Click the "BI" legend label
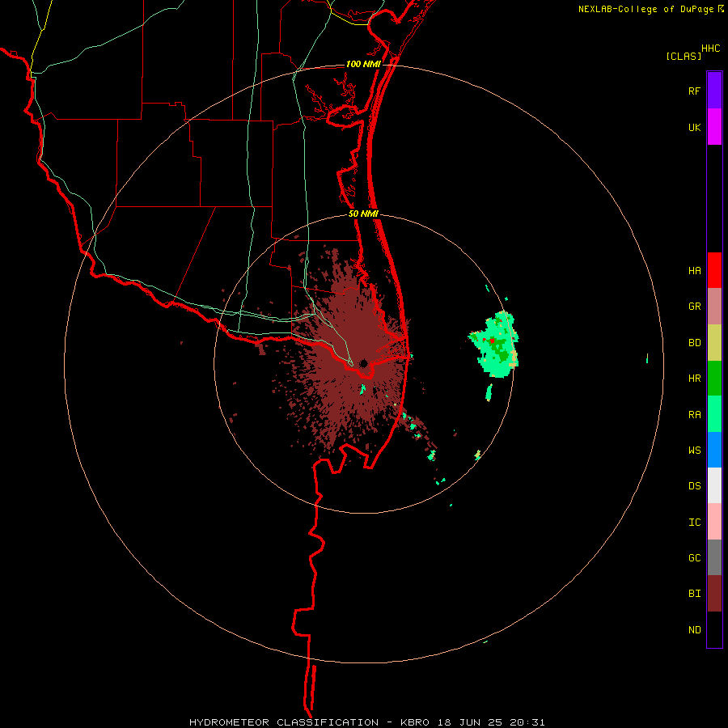 [x=694, y=594]
